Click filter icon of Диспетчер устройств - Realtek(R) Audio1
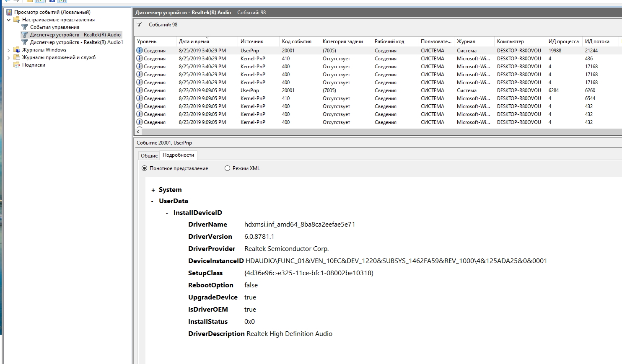The image size is (622, 364). tap(25, 42)
